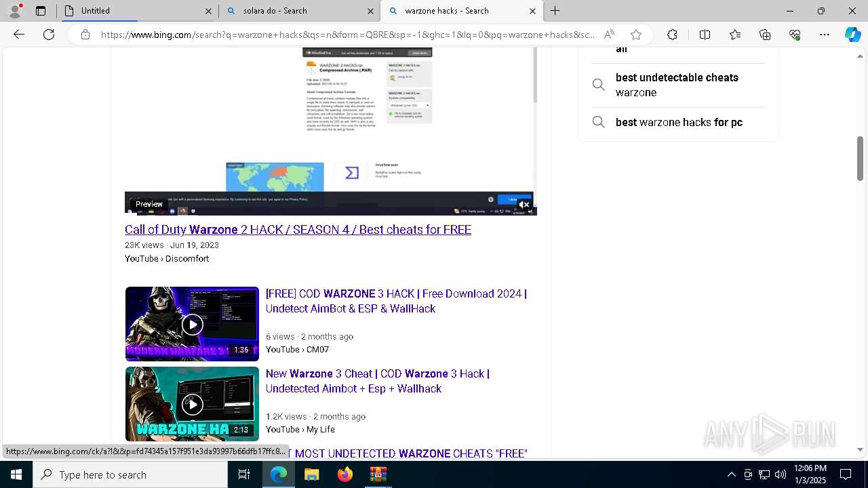
Task: Play the 1:36 Modern Warfare thumbnail video
Action: [192, 324]
